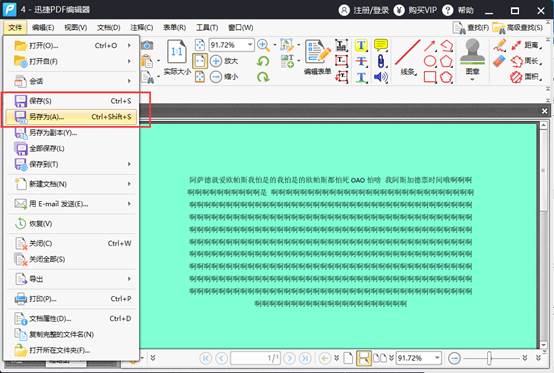Select the eraser tool icon
Image resolution: width=554 pixels, height=373 pixels.
(500, 61)
